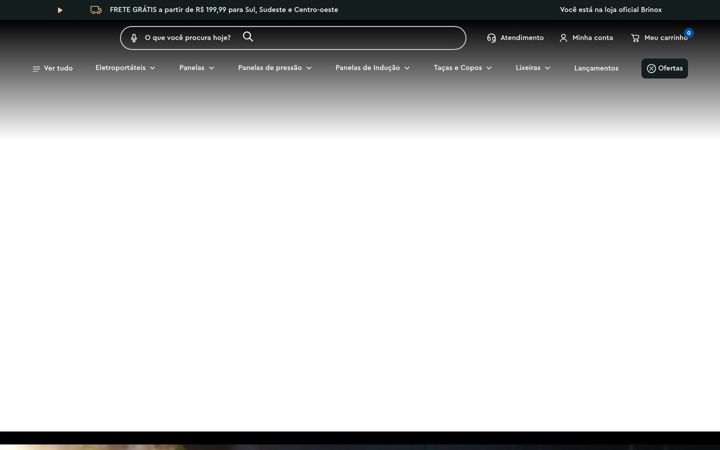Screen dimensions: 720x450
Task: Go to Lançamentos
Action: coord(596,68)
